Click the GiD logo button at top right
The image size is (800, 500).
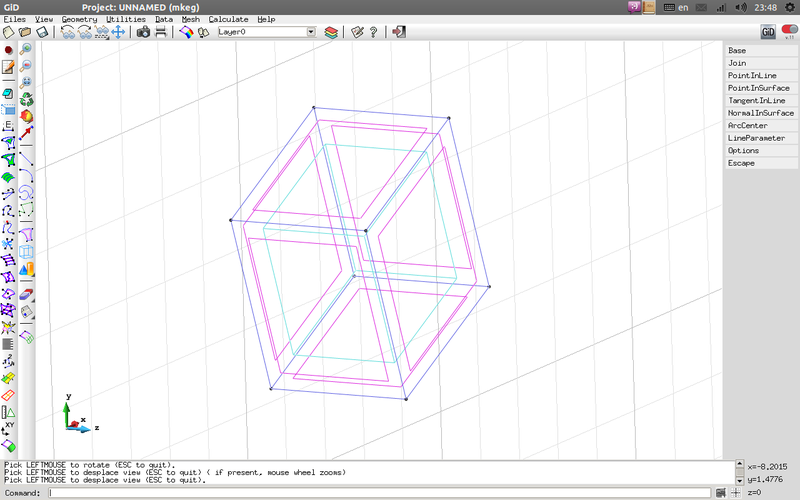pos(768,32)
